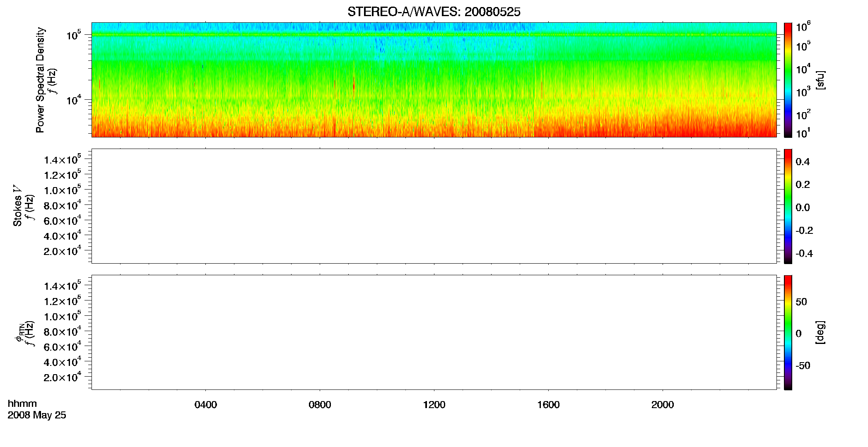Click the Stokes V axis label
Viewport: 868px width, 447px height.
tap(18, 206)
